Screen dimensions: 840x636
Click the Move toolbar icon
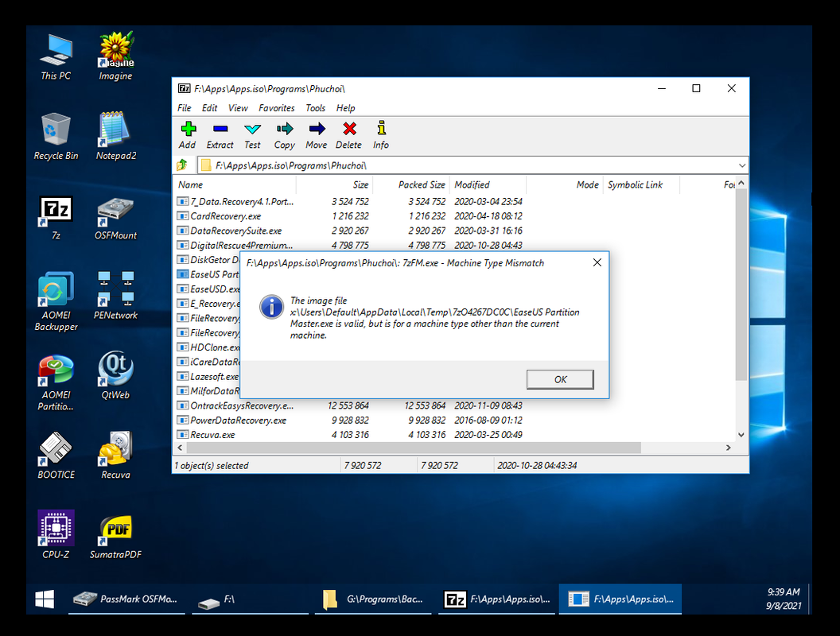(x=317, y=135)
